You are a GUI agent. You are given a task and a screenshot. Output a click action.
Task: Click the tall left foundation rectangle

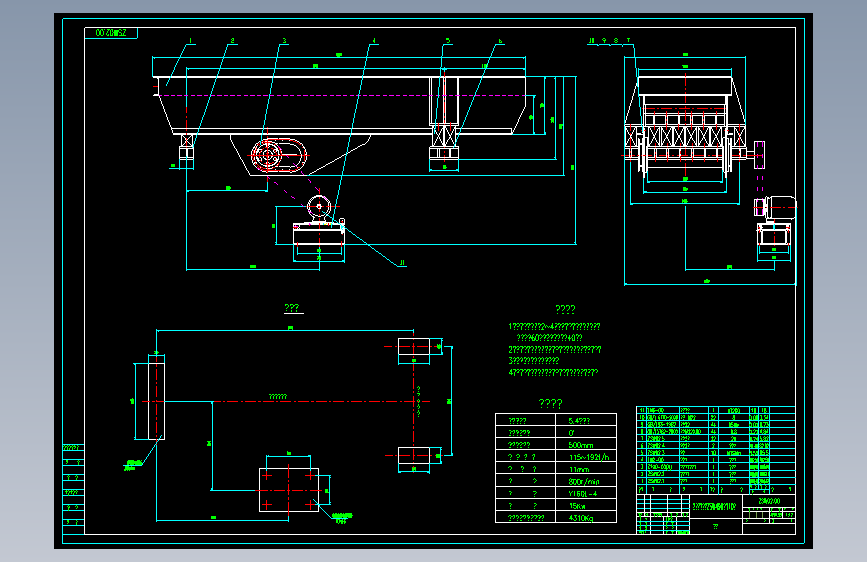[156, 401]
